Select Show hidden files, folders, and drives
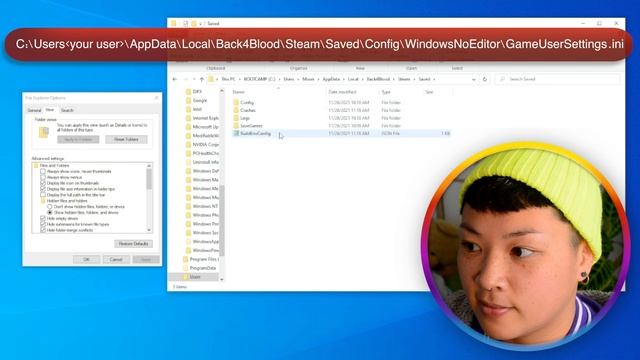Screen dimensions: 640x360 (x=50, y=213)
